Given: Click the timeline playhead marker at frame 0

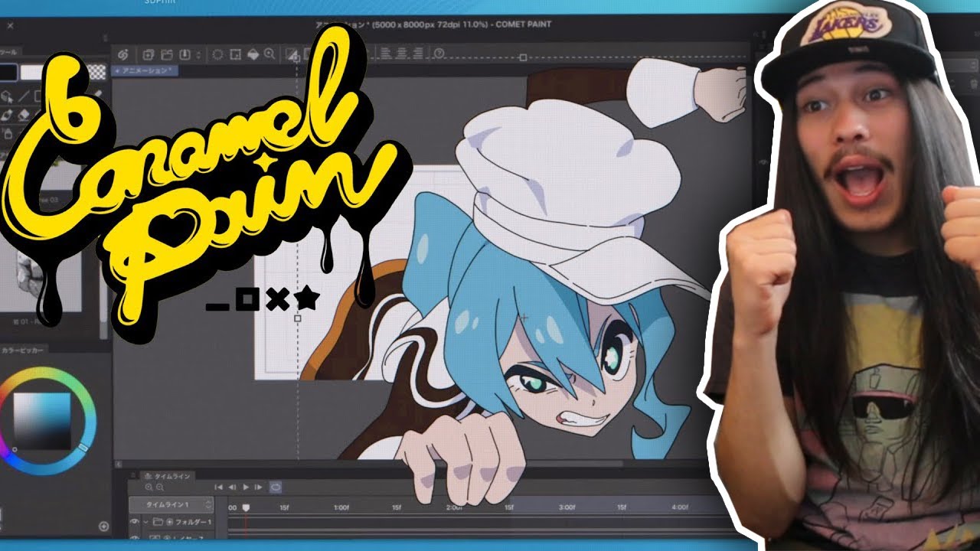Looking at the screenshot, I should point(246,507).
